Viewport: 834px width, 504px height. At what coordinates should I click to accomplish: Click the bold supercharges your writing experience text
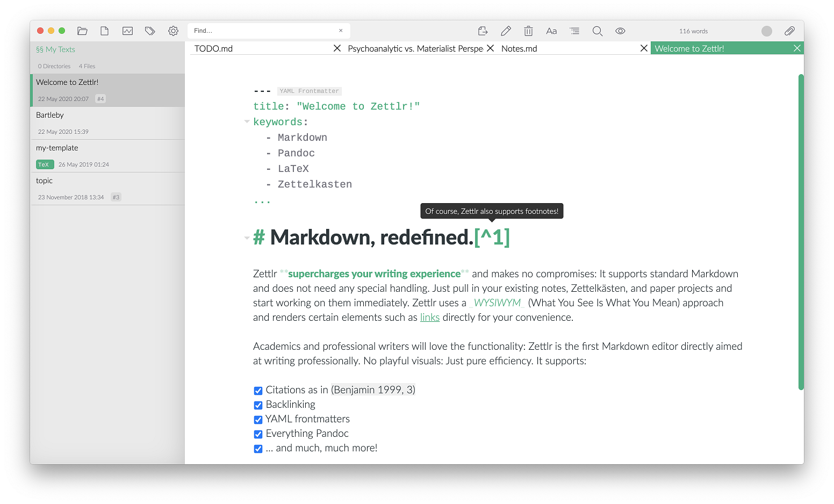tap(374, 274)
